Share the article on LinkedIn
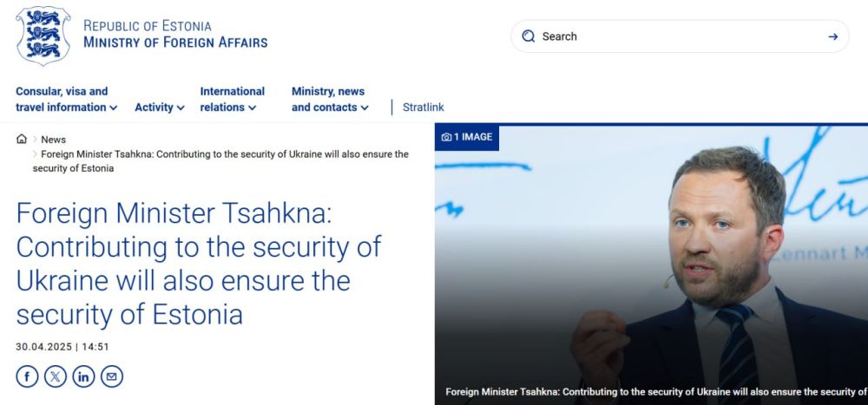868x405 pixels. tap(83, 376)
